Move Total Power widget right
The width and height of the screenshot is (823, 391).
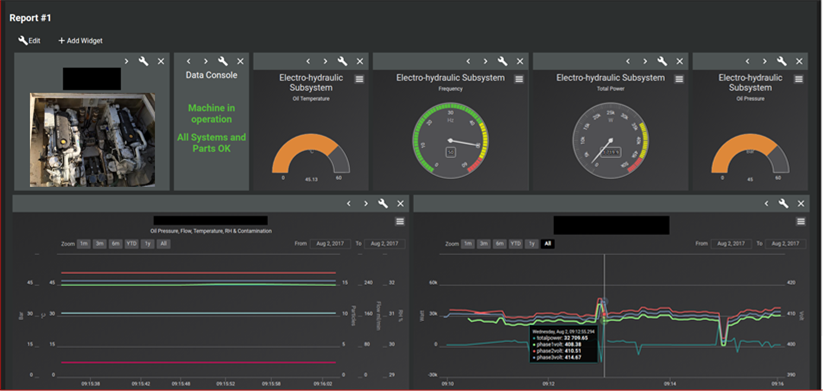pyautogui.click(x=646, y=61)
